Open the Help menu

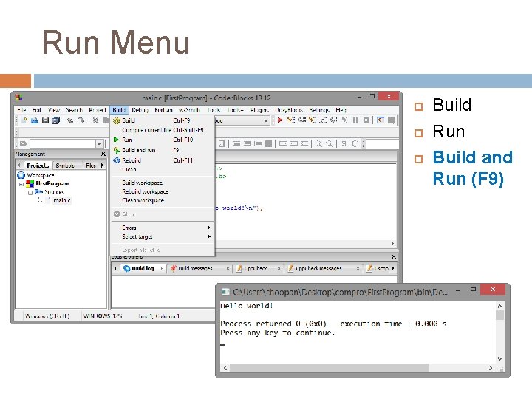click(x=341, y=109)
